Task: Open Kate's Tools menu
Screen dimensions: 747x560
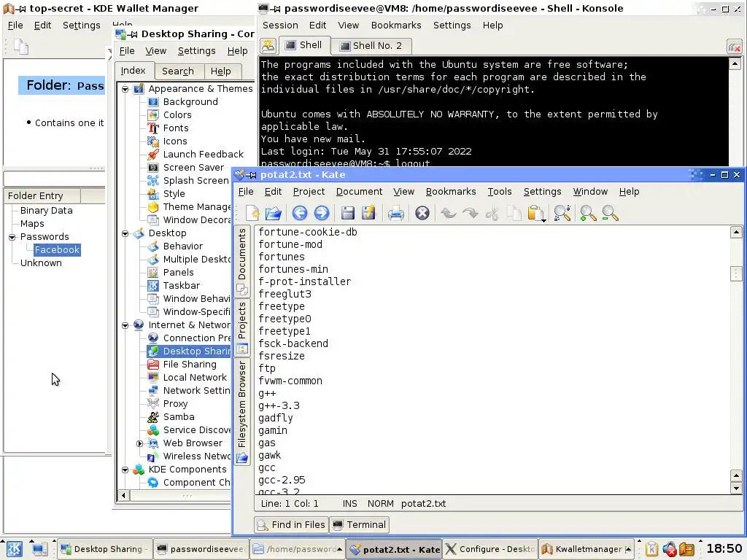Action: point(499,192)
